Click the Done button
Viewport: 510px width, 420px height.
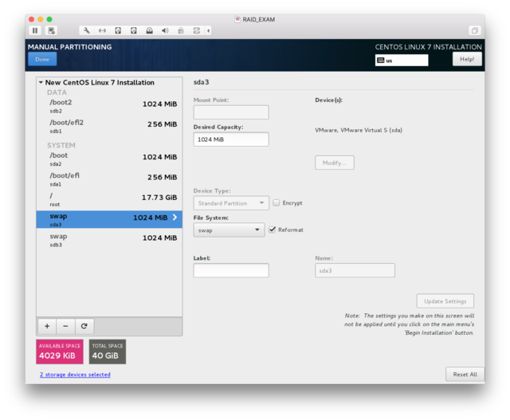pos(42,59)
